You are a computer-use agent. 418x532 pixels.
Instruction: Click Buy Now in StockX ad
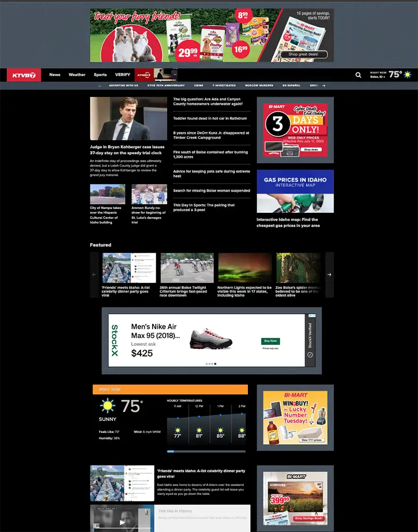pos(270,341)
